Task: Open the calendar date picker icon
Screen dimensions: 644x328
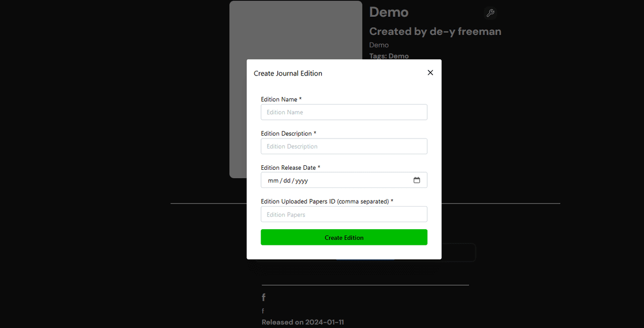Action: [417, 180]
